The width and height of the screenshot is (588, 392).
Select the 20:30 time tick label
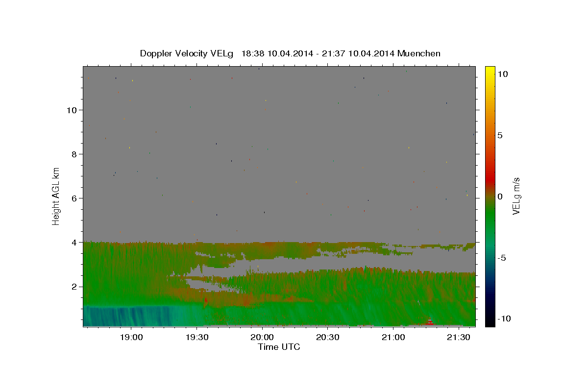click(328, 337)
